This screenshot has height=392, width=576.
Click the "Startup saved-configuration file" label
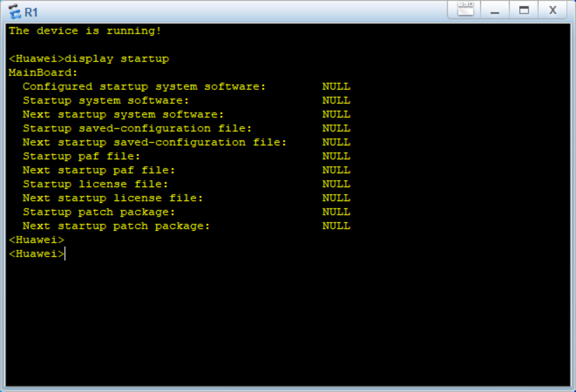click(x=137, y=128)
